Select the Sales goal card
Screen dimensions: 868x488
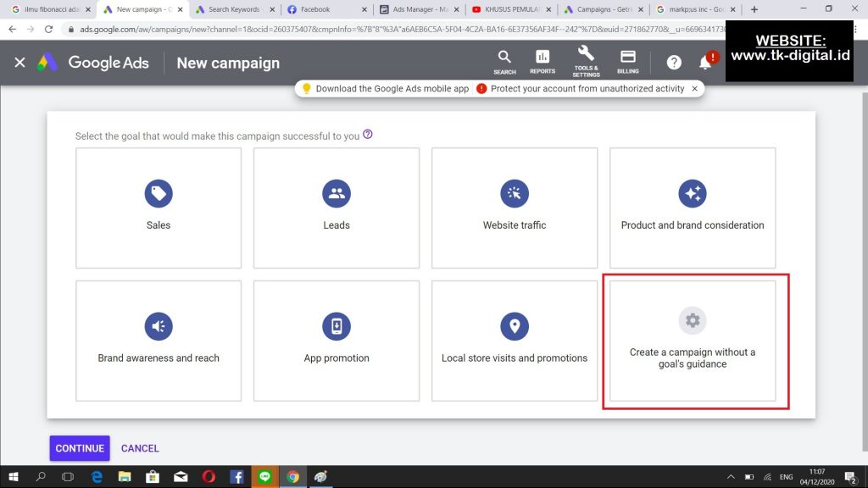pyautogui.click(x=159, y=208)
